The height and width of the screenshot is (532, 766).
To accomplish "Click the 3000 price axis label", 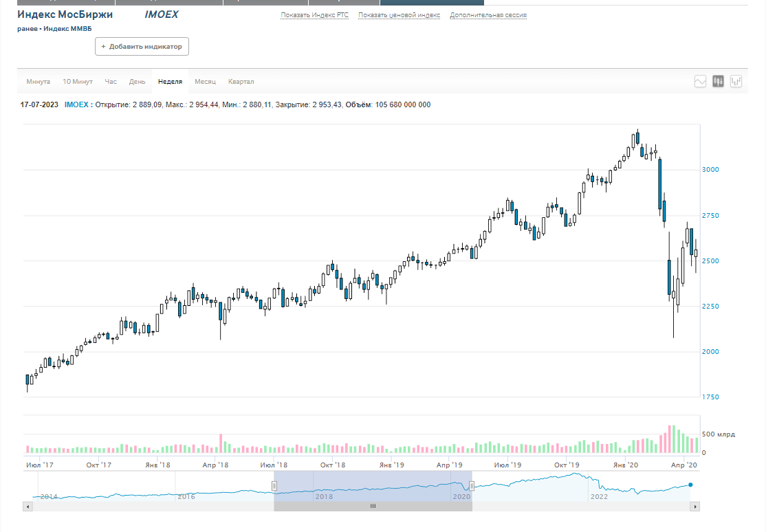I will point(710,170).
